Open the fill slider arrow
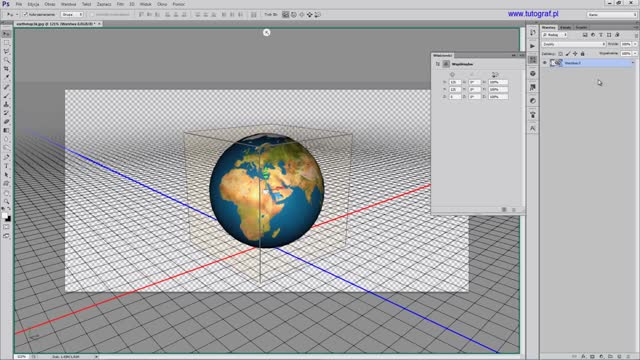Image resolution: width=640 pixels, height=360 pixels. pyautogui.click(x=635, y=53)
